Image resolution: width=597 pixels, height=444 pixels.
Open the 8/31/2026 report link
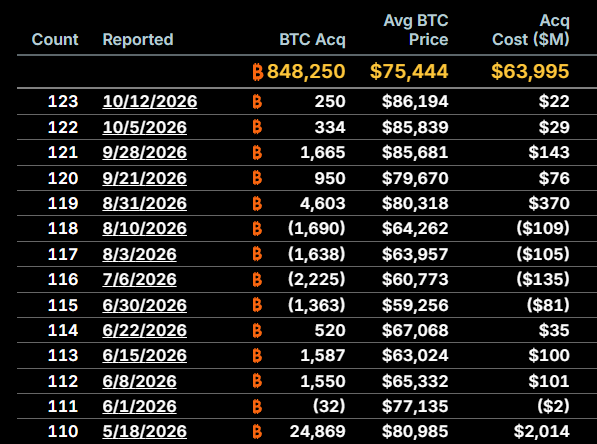(x=145, y=203)
